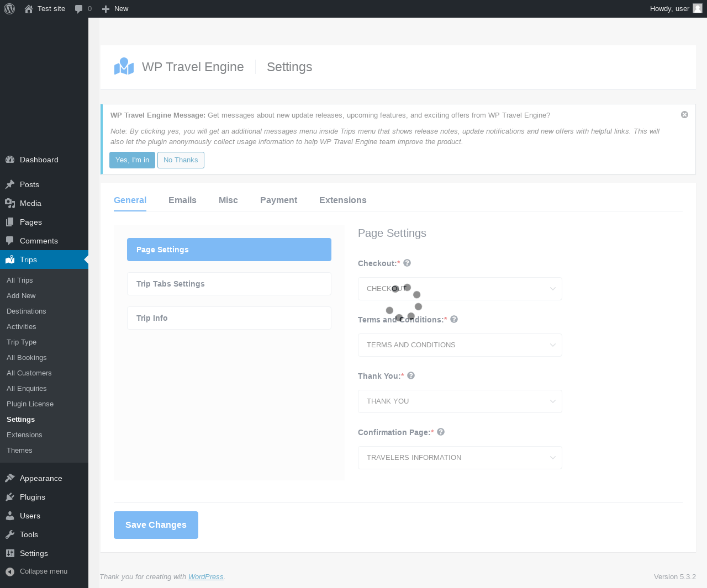Click the sidebar Settings sliders icon
This screenshot has height=588, width=707.
pos(10,553)
